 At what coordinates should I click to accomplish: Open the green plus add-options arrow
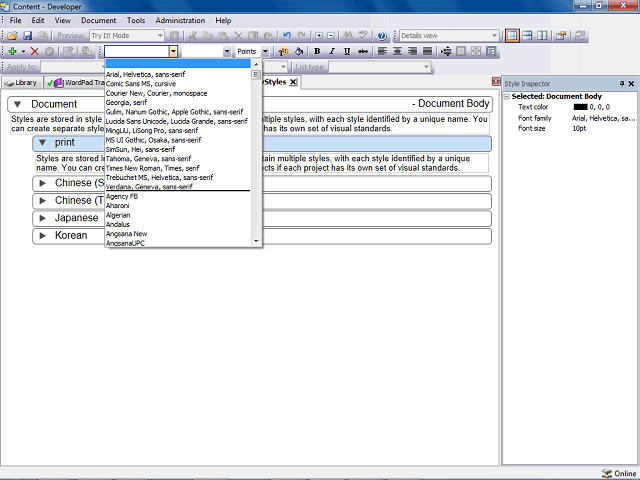(23, 51)
